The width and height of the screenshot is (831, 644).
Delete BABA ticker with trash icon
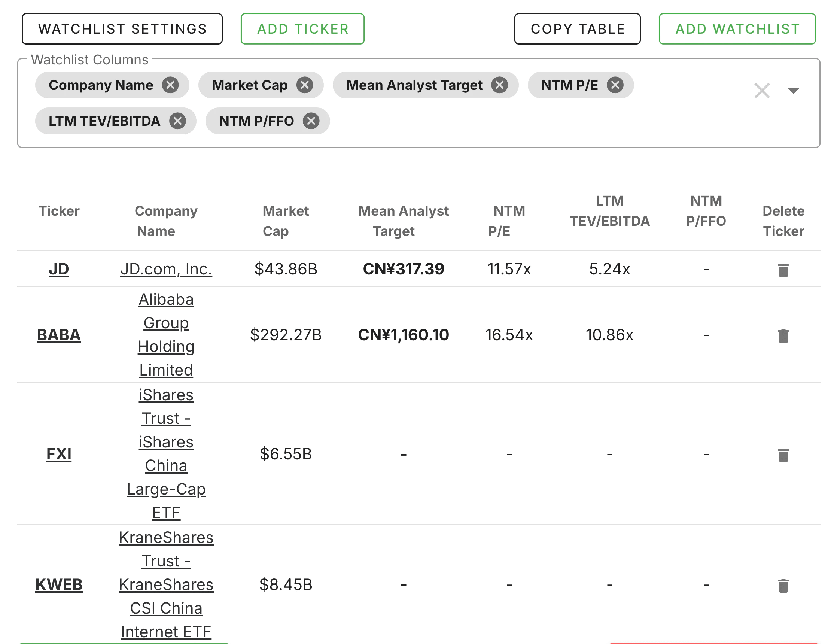783,336
